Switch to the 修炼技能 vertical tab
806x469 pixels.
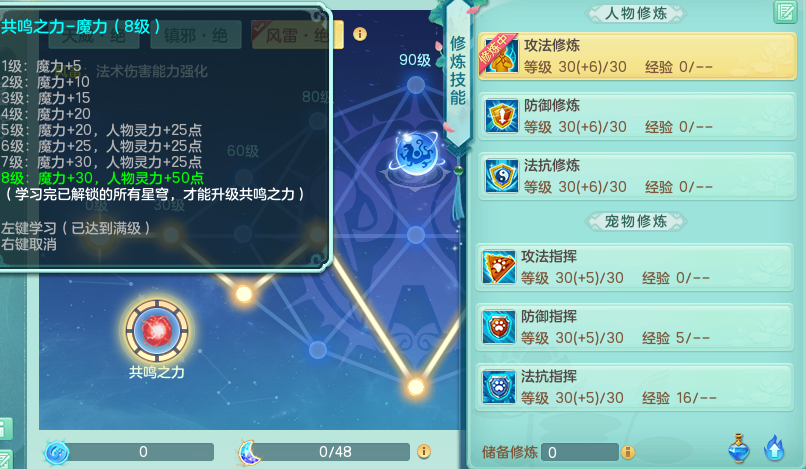tap(457, 71)
